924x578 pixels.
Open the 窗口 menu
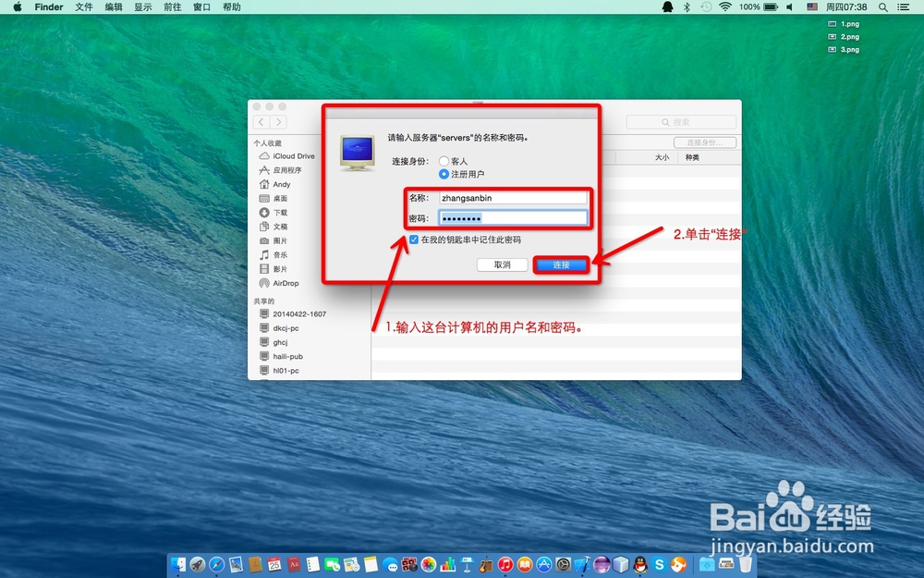(x=202, y=7)
